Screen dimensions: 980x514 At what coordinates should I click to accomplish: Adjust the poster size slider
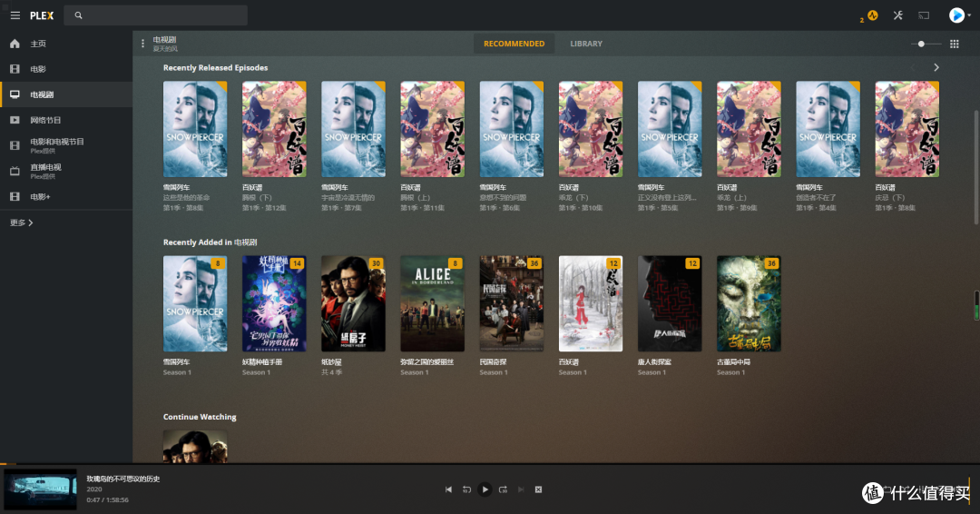[922, 44]
